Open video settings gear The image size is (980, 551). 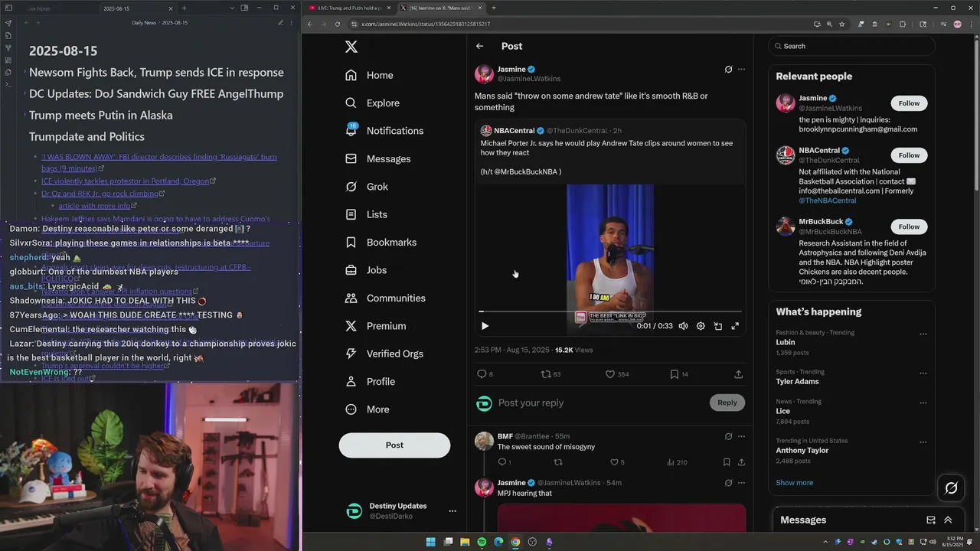pyautogui.click(x=701, y=326)
